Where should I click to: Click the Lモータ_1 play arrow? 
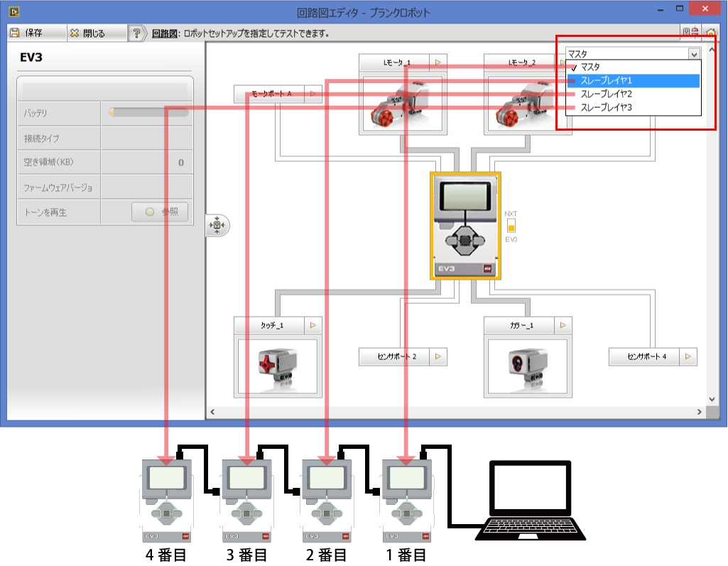pyautogui.click(x=438, y=62)
